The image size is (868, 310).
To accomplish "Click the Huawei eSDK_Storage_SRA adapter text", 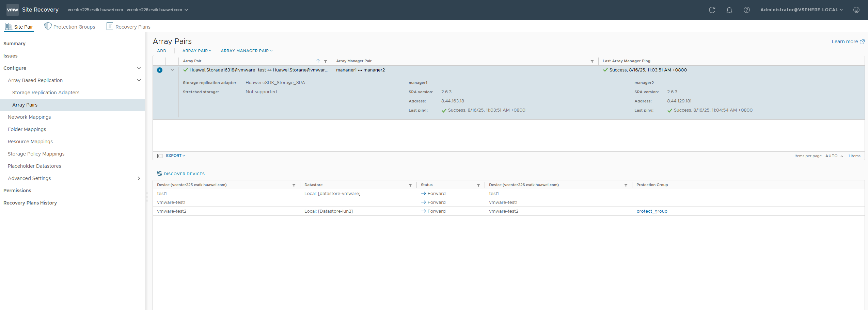I will click(275, 83).
